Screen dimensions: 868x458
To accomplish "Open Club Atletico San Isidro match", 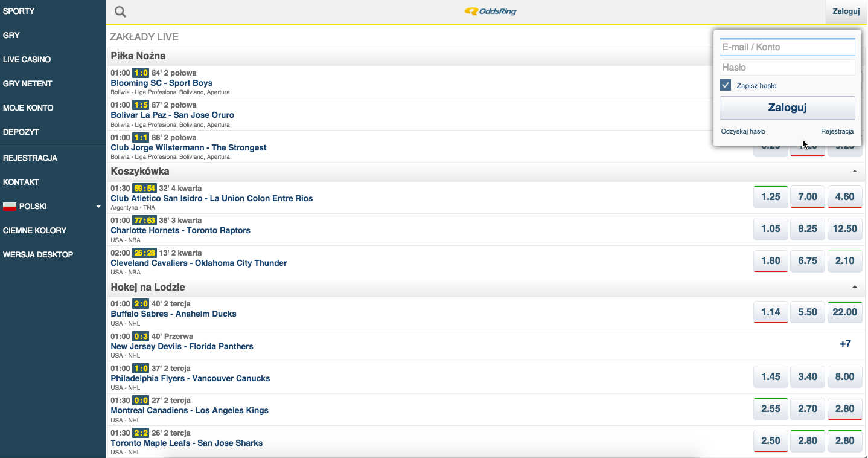I will [x=211, y=198].
